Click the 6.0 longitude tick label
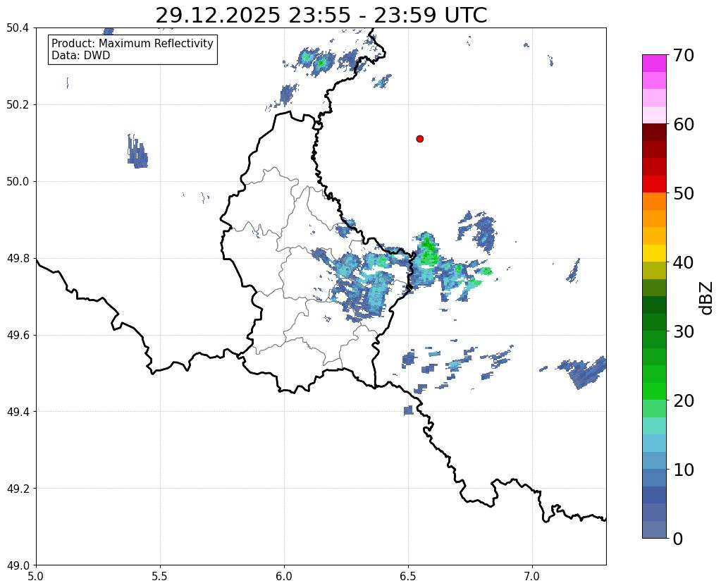The height and width of the screenshot is (588, 721). [x=284, y=577]
